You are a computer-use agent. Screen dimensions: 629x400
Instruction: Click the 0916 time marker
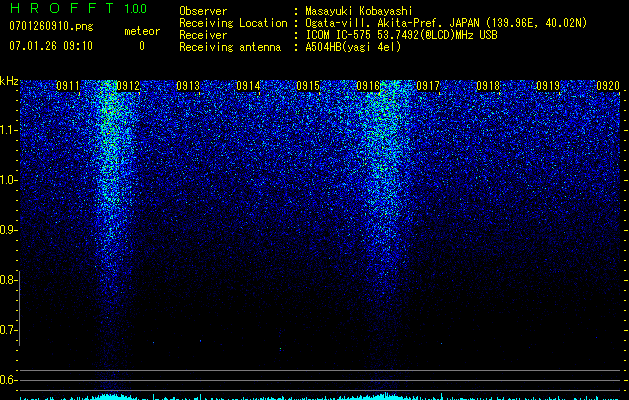[x=368, y=86]
